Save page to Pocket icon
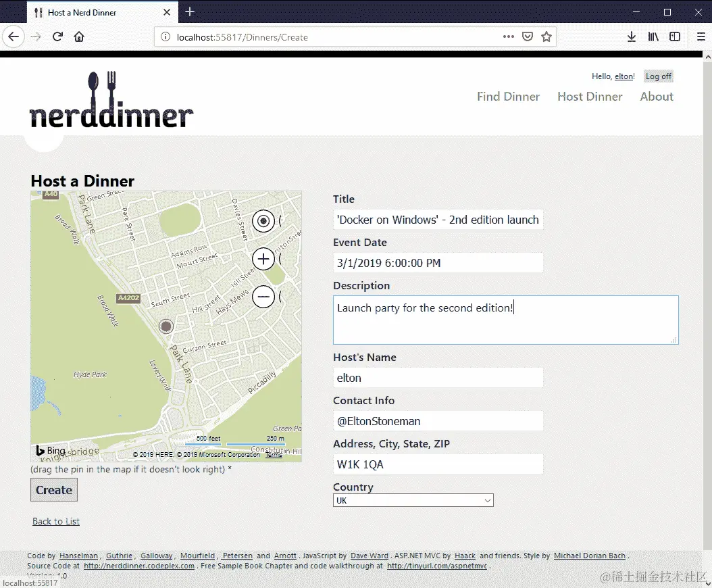 pyautogui.click(x=527, y=36)
